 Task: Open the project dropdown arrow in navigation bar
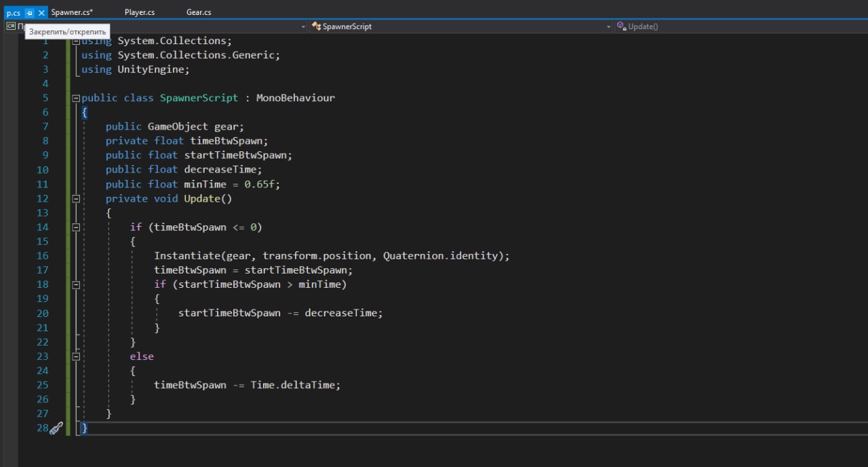point(303,26)
